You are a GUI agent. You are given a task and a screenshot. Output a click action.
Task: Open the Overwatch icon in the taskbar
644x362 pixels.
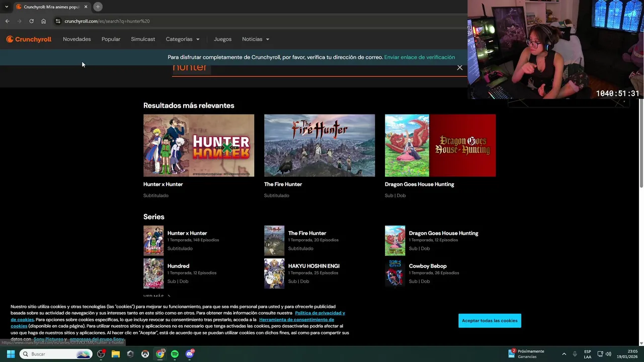tap(145, 354)
